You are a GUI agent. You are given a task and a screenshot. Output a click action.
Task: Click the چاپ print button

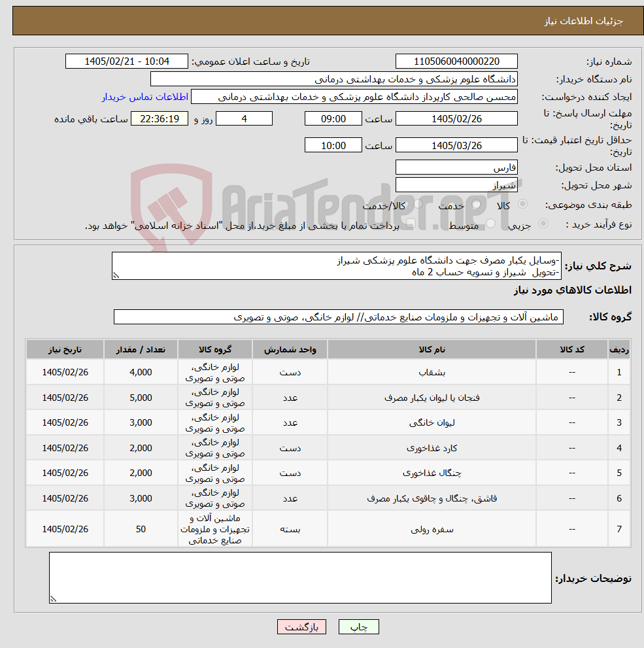click(358, 626)
